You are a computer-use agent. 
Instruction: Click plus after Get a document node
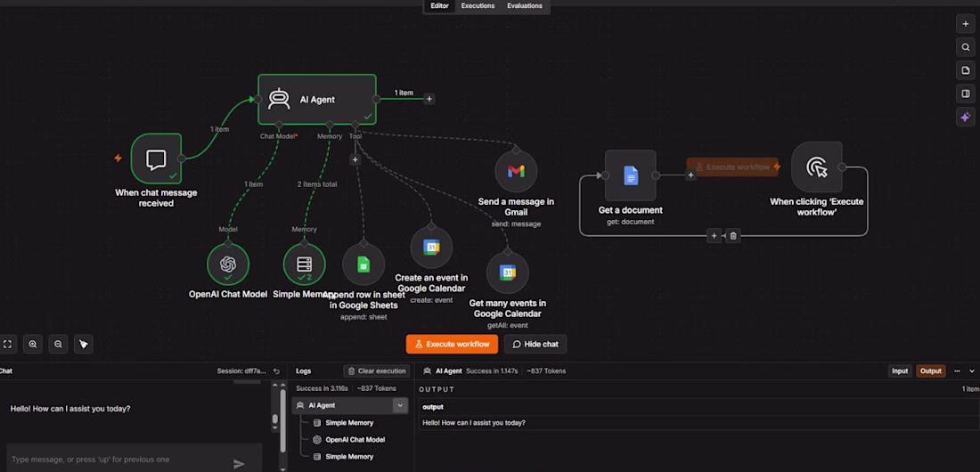tap(690, 175)
